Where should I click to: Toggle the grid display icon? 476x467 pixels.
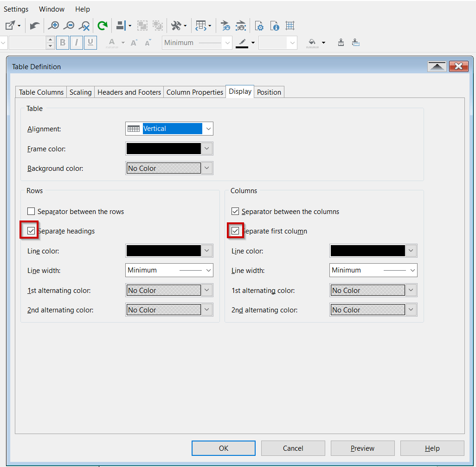click(x=290, y=26)
